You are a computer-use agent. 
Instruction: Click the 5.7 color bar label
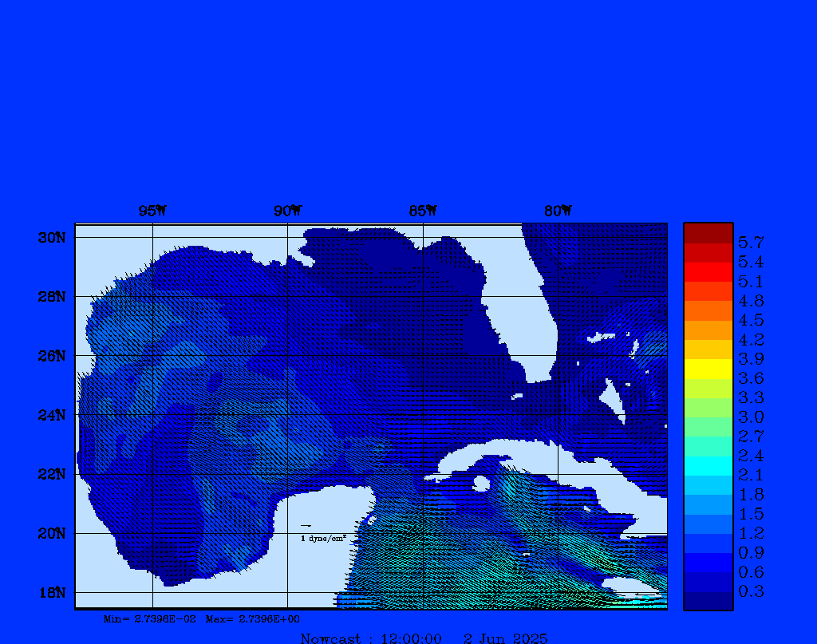click(x=751, y=242)
